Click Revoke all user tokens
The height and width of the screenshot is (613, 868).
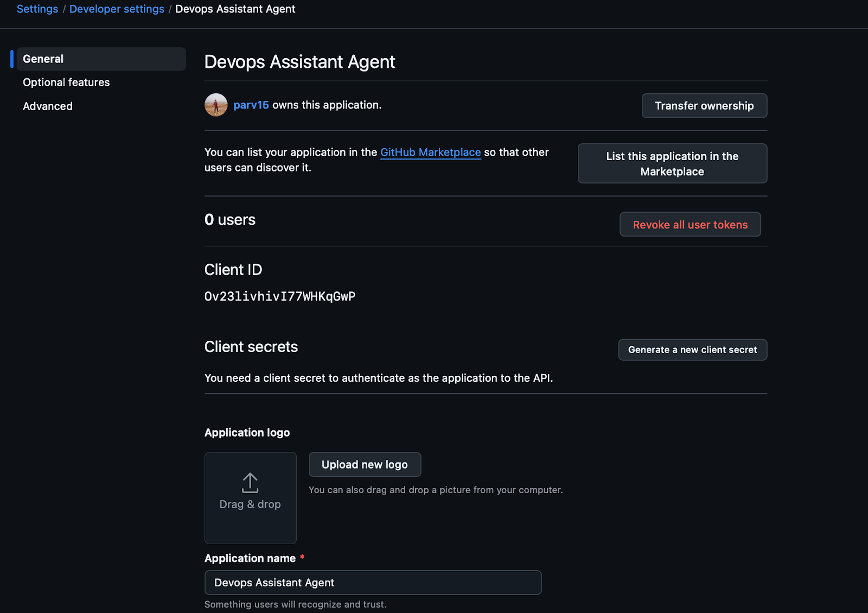click(x=690, y=225)
